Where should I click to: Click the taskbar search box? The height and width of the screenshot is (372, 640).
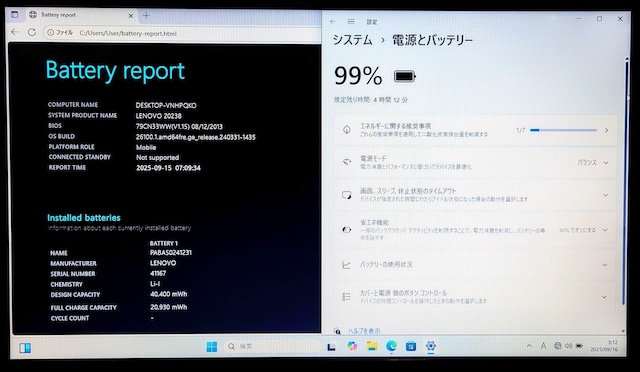[x=273, y=346]
